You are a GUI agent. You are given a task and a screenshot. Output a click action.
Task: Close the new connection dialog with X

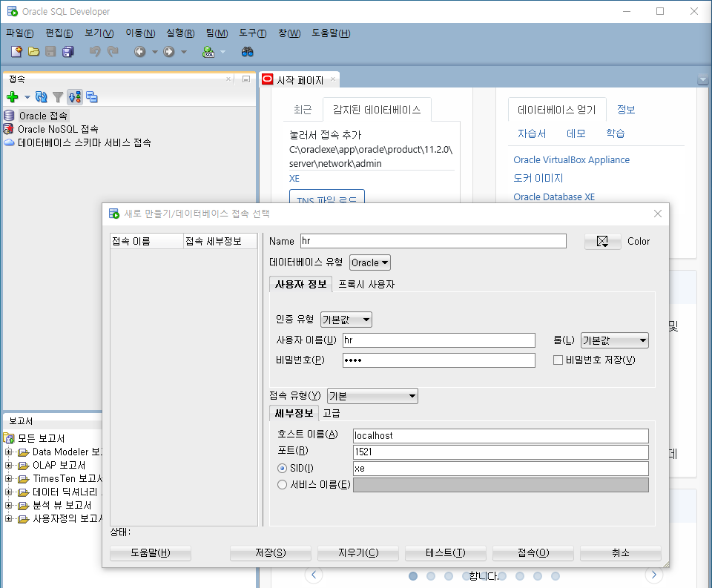tap(658, 214)
